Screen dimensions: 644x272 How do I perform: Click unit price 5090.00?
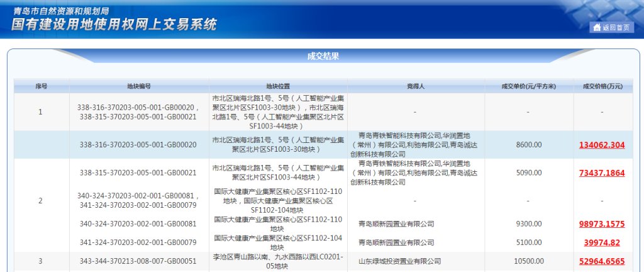[528, 173]
